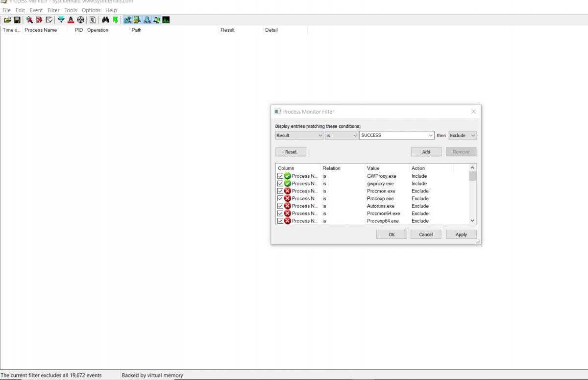Click the Result column header in the main window

pos(241,30)
